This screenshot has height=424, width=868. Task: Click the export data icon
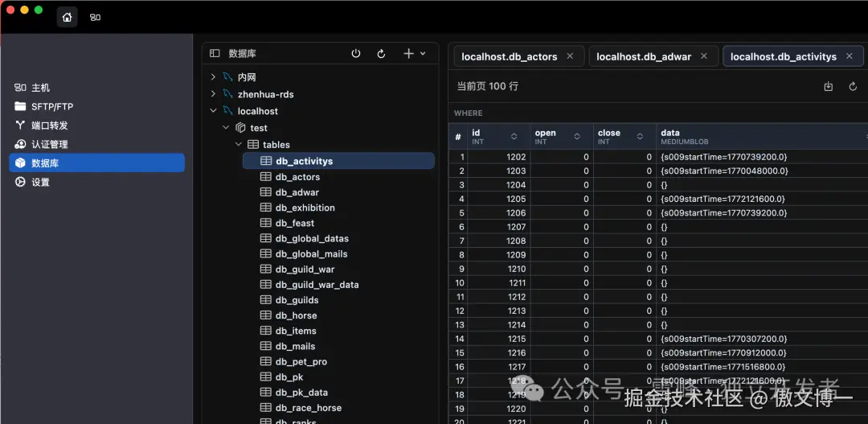828,86
